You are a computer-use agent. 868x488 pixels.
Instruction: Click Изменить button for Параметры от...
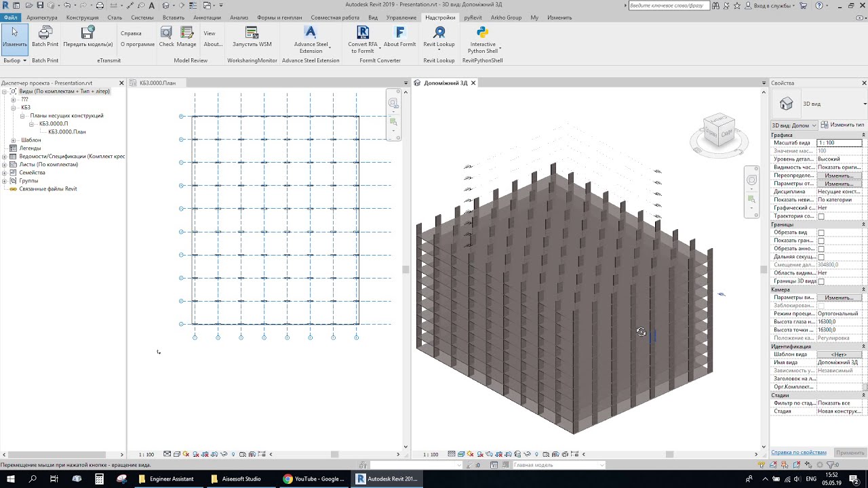click(839, 184)
